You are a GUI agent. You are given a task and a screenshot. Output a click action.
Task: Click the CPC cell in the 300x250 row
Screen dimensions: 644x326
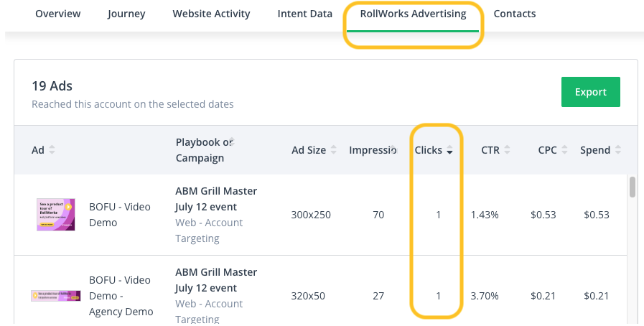(x=543, y=215)
